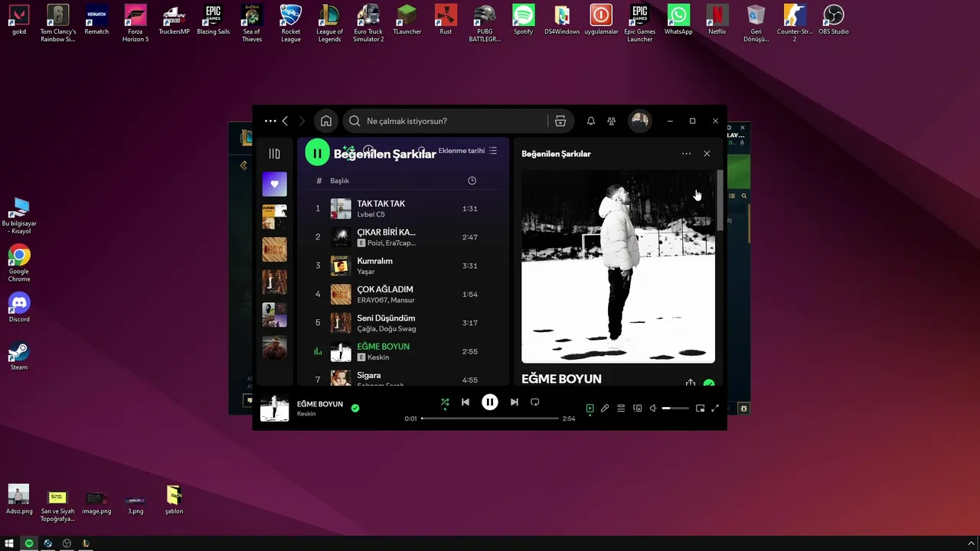Screen dimensions: 980x551
Task: Skip to previous track in Spotify
Action: [465, 402]
